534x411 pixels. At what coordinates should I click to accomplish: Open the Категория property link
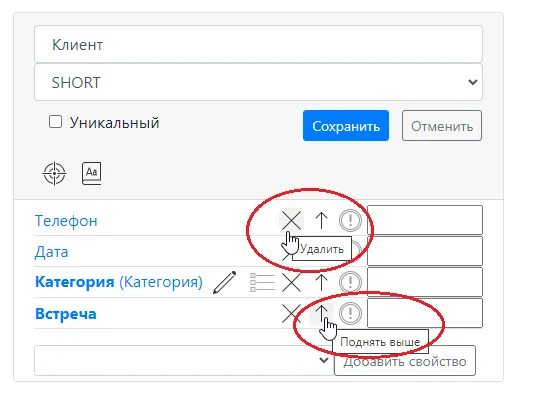tap(119, 282)
